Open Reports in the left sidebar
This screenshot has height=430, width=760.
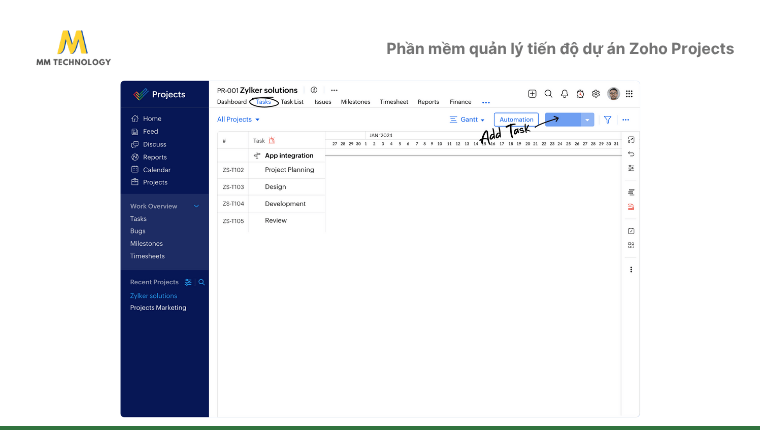pyautogui.click(x=149, y=157)
